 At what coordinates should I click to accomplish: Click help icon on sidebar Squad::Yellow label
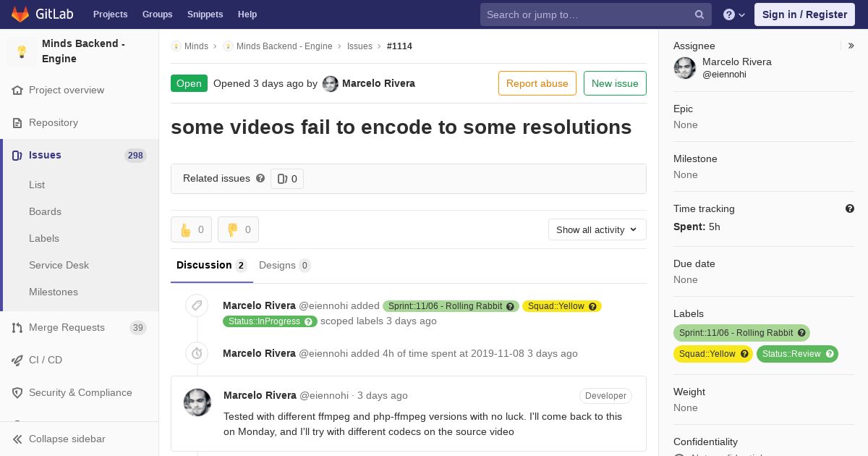click(x=744, y=354)
